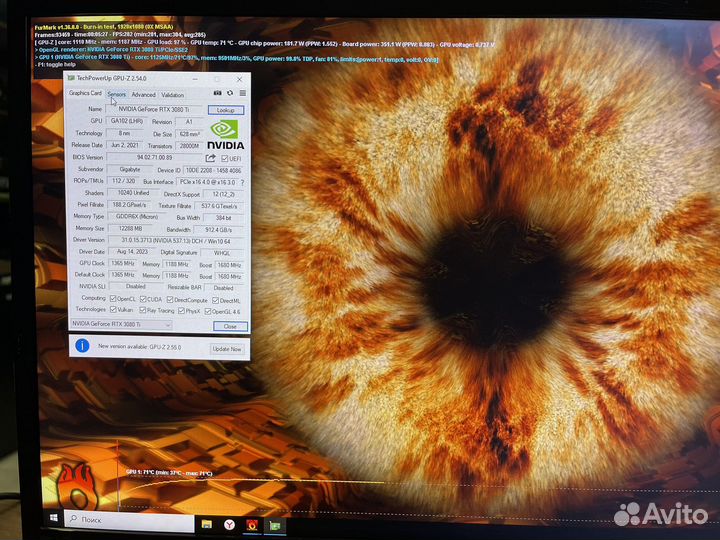Click the Technology value 8 nm
Viewport: 720px width, 540px height.
(124, 133)
